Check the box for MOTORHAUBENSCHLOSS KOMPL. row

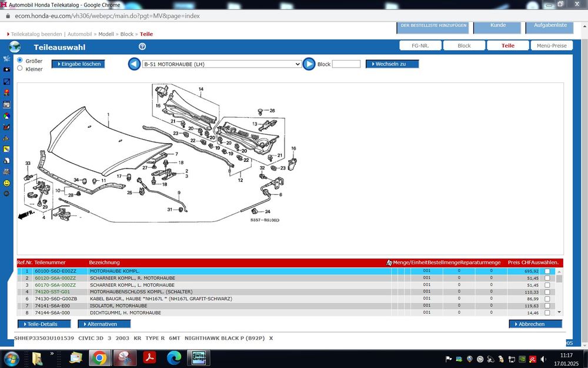tap(547, 292)
